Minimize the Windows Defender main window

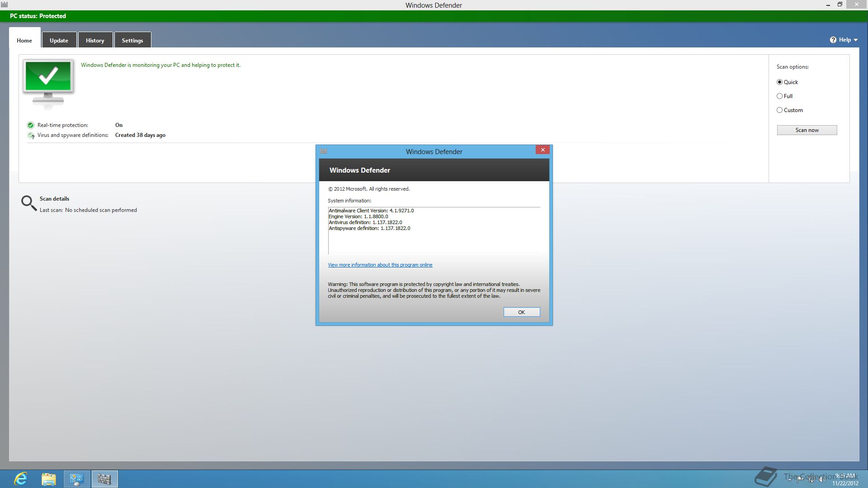coord(828,5)
